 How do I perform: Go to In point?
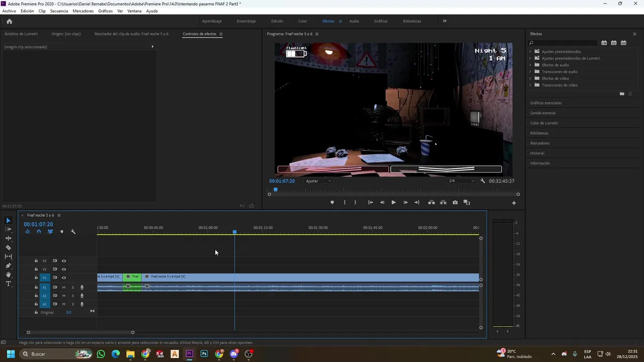point(370,203)
